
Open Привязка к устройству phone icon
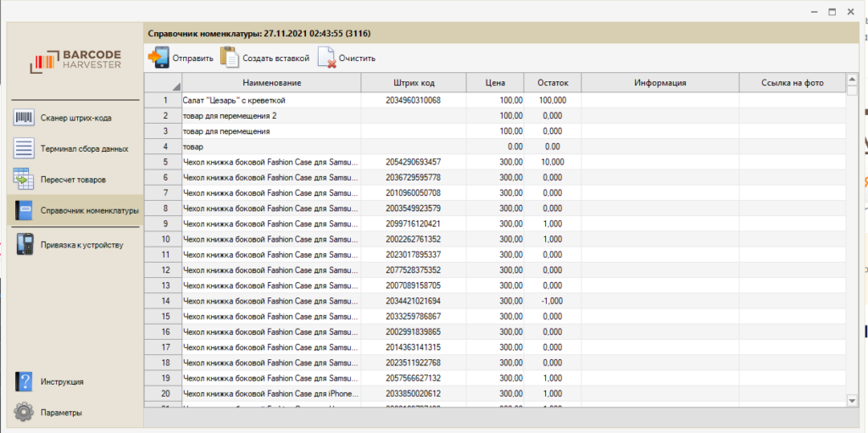[x=24, y=245]
